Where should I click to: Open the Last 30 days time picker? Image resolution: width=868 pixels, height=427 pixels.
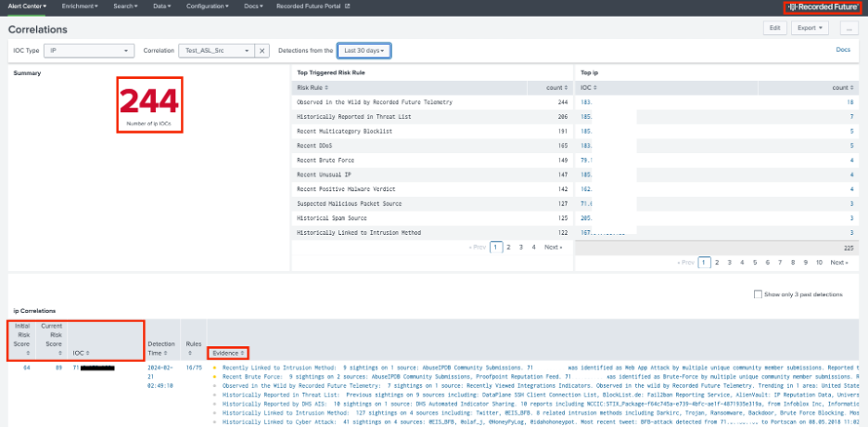pos(364,50)
